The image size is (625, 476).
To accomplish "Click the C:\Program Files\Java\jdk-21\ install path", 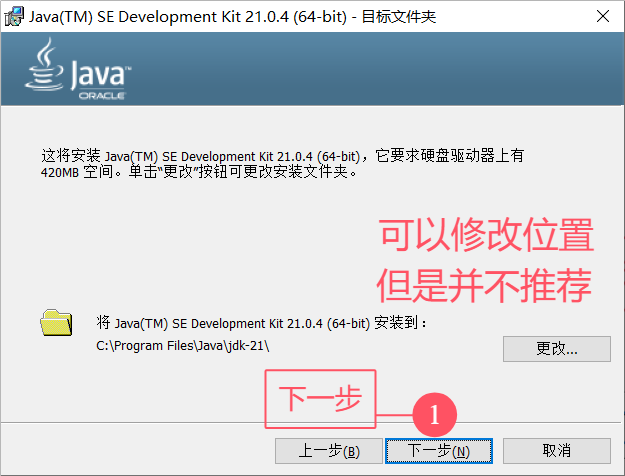I will [183, 346].
